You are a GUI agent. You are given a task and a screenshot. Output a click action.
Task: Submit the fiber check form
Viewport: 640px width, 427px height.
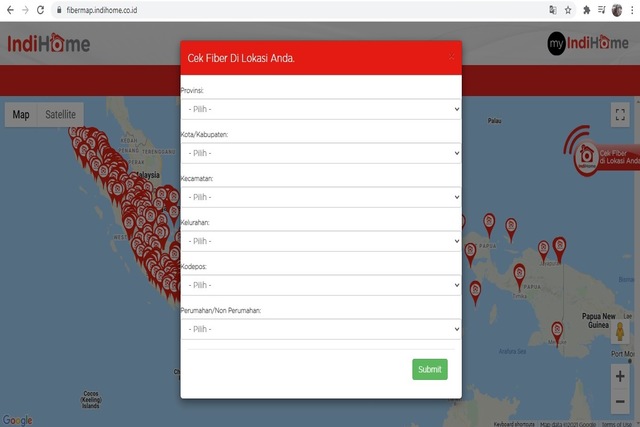click(x=430, y=369)
